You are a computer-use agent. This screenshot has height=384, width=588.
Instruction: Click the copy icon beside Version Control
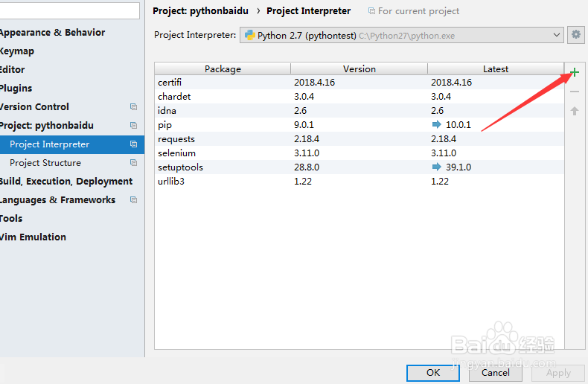click(133, 107)
